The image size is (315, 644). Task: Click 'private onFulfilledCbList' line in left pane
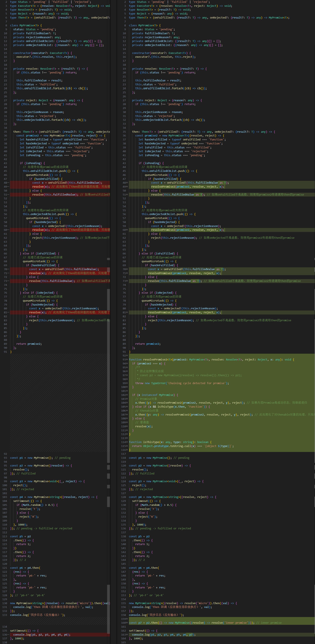coord(58,41)
